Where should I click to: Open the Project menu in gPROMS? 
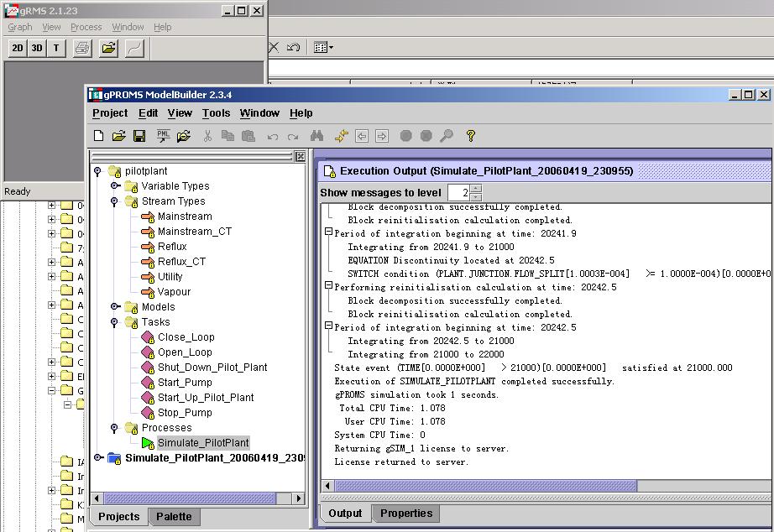pyautogui.click(x=110, y=113)
